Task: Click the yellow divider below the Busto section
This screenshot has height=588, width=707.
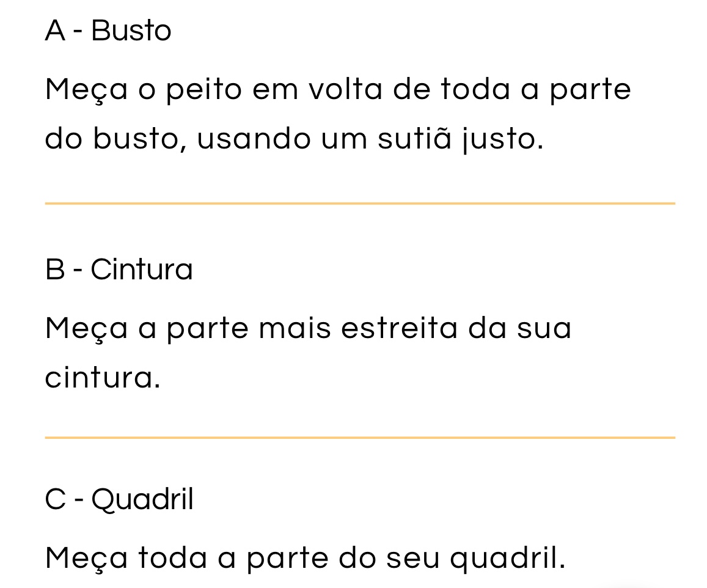Action: tap(359, 203)
